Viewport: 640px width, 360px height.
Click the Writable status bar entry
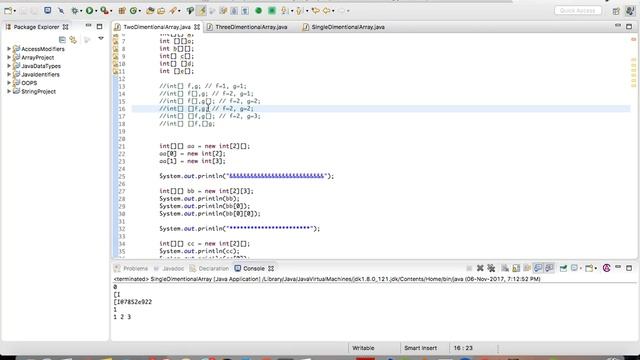[363, 348]
